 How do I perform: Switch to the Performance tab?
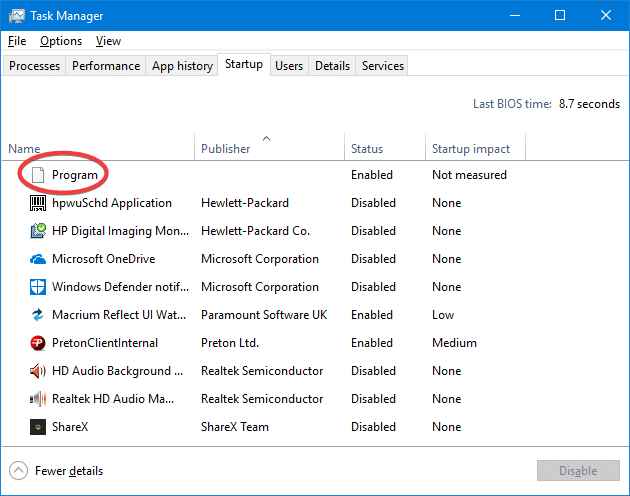[106, 66]
